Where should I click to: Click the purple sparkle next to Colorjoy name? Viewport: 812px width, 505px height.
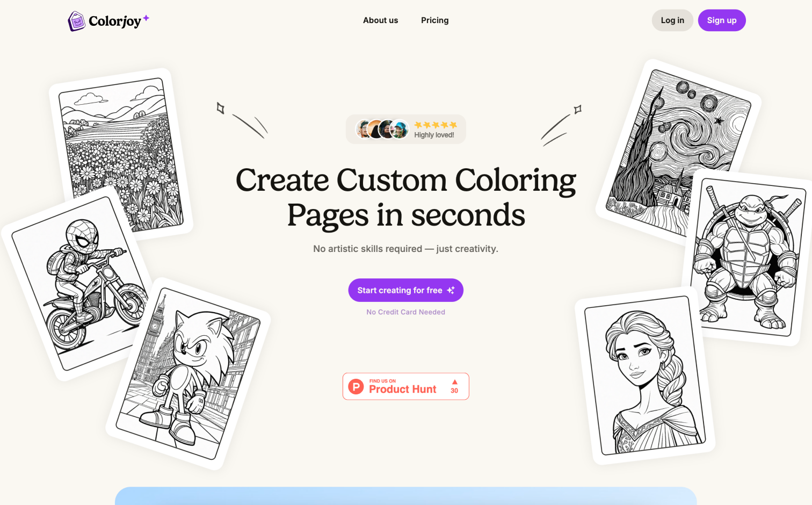pos(146,18)
